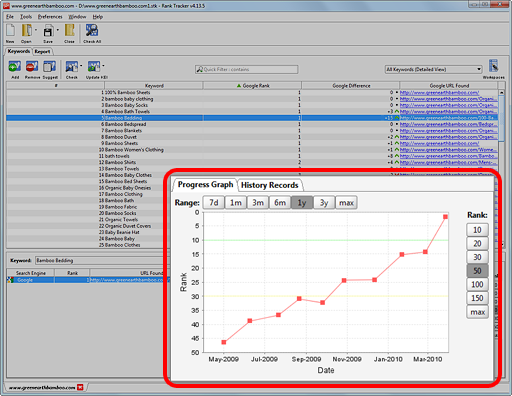
Task: Close the project via Close icon
Action: [x=69, y=31]
